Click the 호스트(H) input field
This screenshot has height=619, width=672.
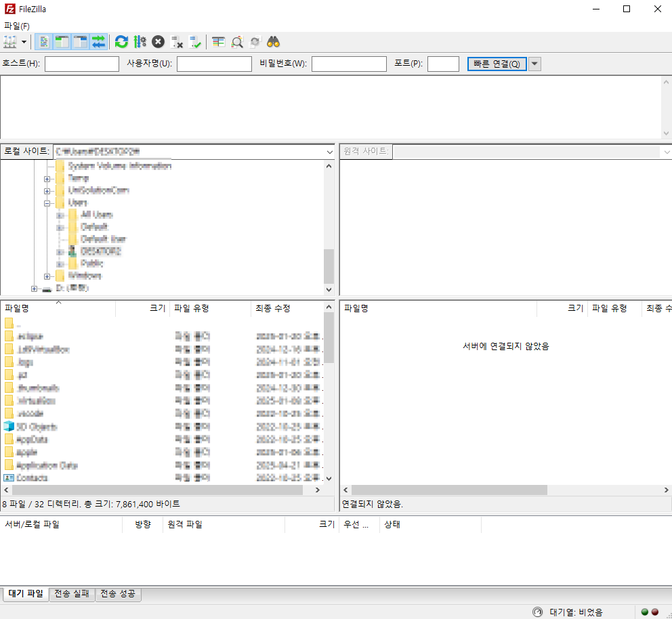tap(82, 64)
